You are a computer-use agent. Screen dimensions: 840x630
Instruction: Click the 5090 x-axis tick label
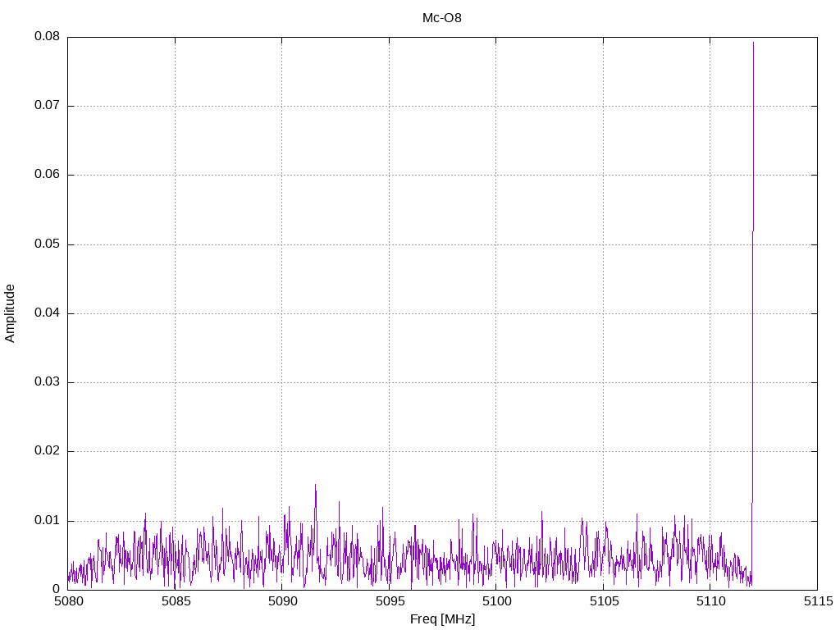point(281,603)
